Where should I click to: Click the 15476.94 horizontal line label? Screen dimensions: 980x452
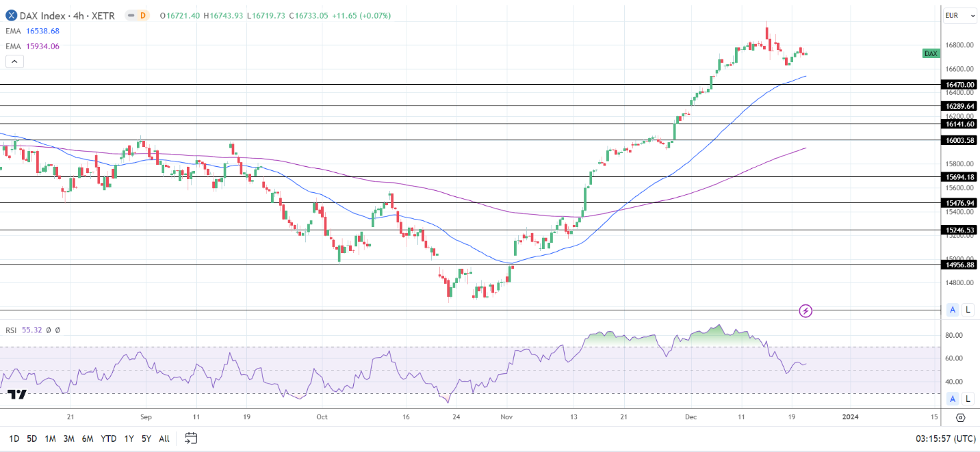click(959, 202)
